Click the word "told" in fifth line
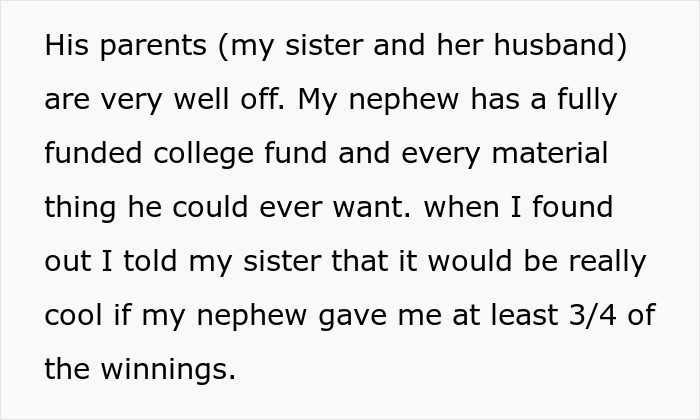Viewport: 700px width, 420px height. (150, 261)
